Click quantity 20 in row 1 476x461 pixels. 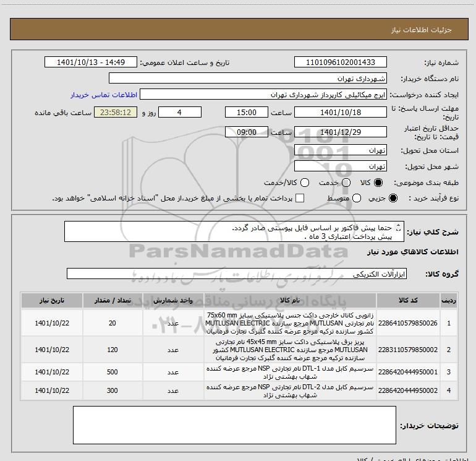click(113, 323)
